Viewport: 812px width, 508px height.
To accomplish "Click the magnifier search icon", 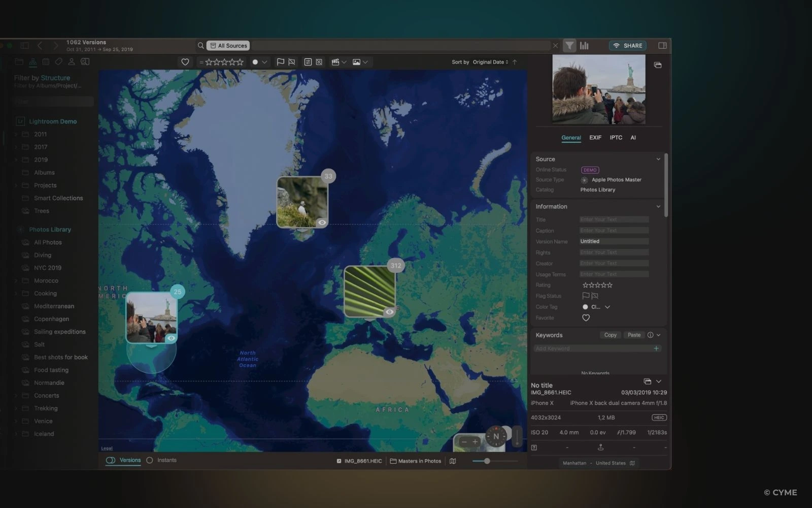I will pyautogui.click(x=201, y=46).
